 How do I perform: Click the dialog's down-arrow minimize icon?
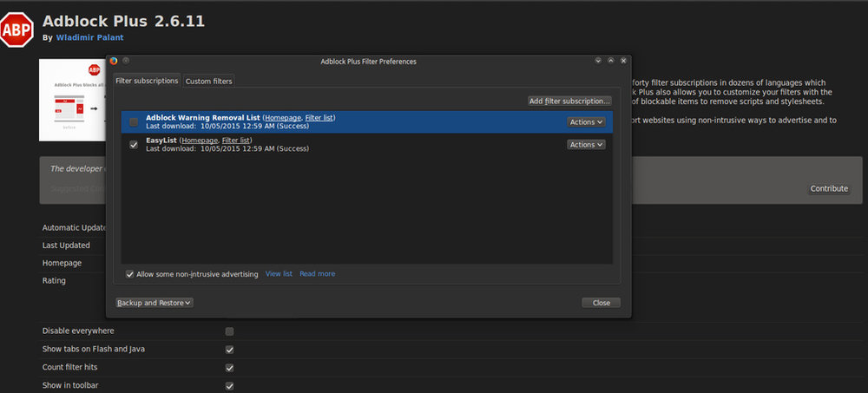pyautogui.click(x=598, y=61)
